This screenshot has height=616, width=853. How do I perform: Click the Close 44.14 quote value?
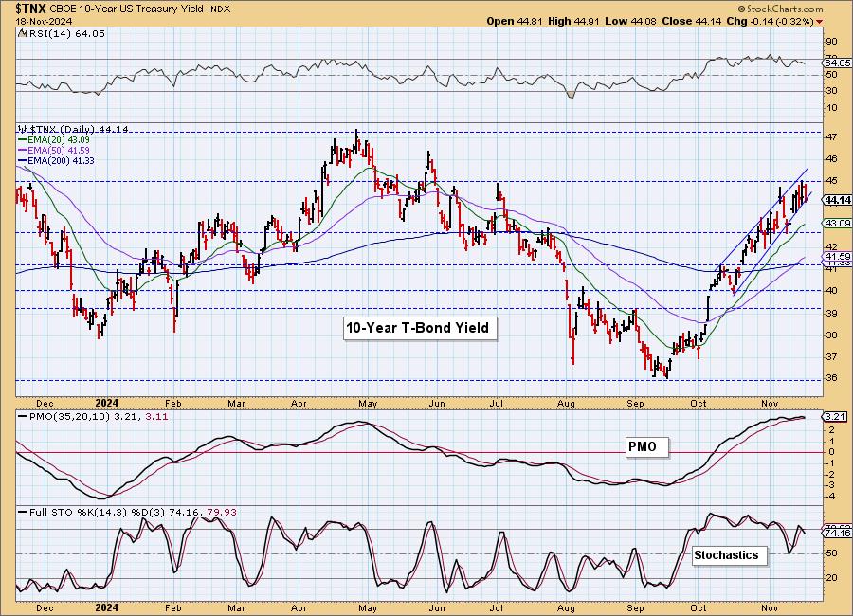click(x=692, y=21)
